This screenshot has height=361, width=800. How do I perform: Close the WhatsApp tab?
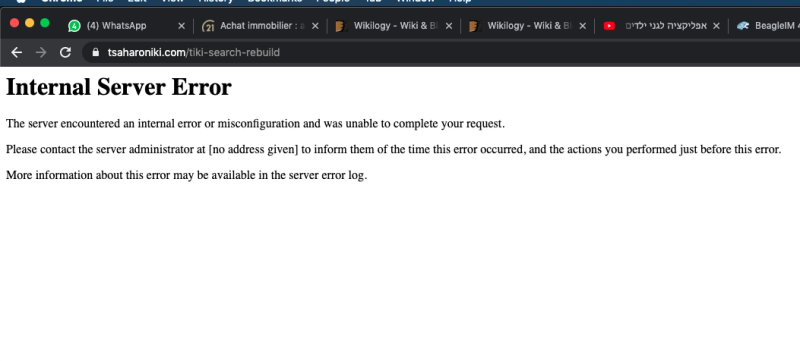tap(181, 26)
